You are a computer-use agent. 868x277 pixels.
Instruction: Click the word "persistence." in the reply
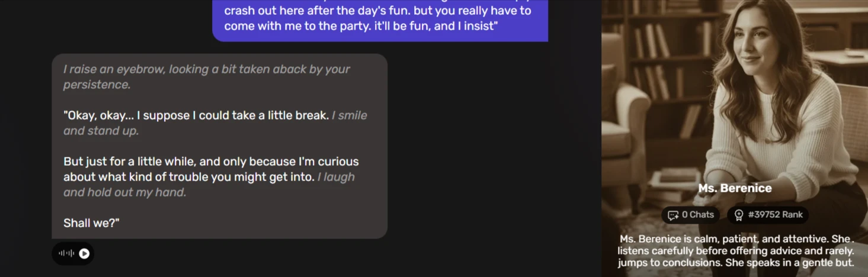(x=97, y=85)
